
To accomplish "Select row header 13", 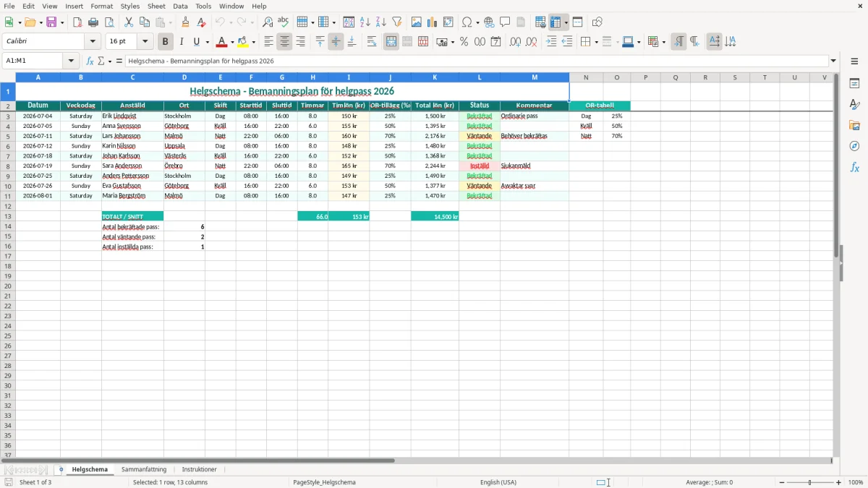I will point(8,216).
